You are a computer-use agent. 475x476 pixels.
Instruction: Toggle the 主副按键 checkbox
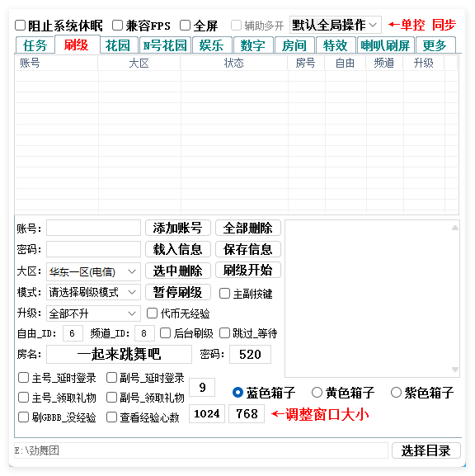coord(224,293)
